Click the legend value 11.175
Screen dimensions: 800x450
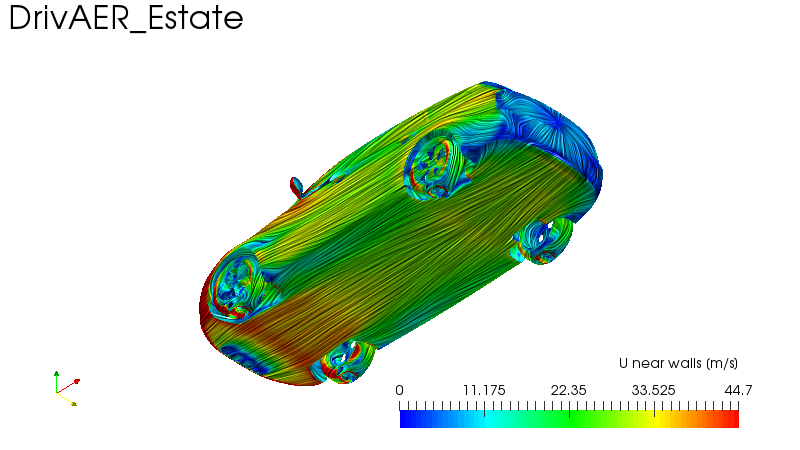(484, 390)
